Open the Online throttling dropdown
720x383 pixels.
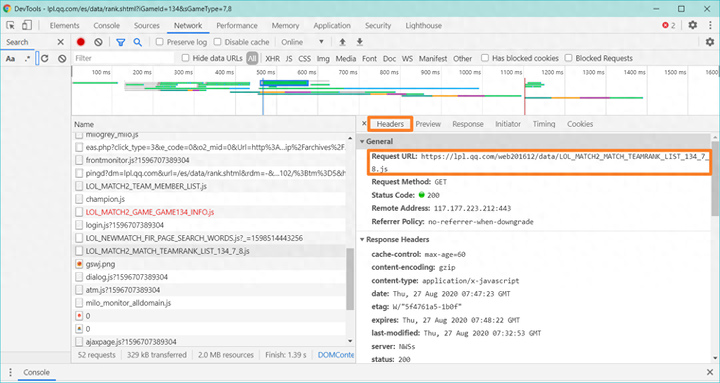tap(303, 42)
